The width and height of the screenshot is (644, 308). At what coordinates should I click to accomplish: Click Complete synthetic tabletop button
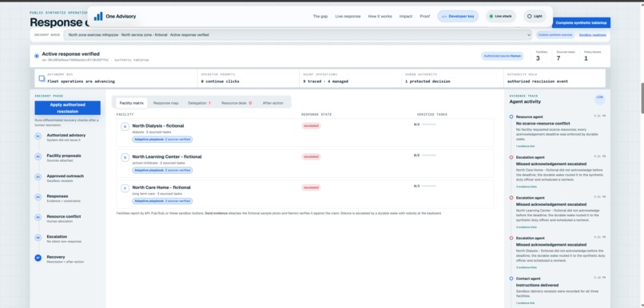point(581,23)
